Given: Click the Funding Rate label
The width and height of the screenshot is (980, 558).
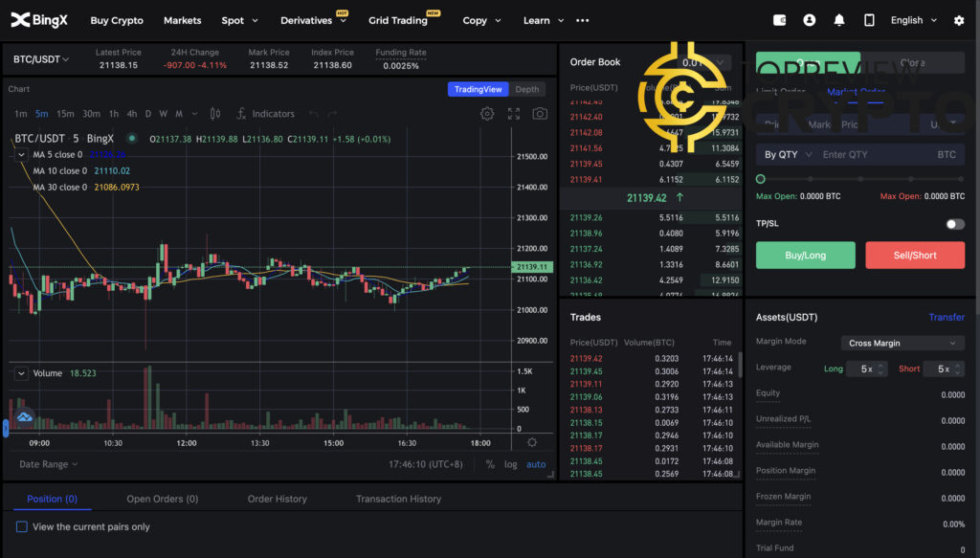Looking at the screenshot, I should (x=401, y=53).
